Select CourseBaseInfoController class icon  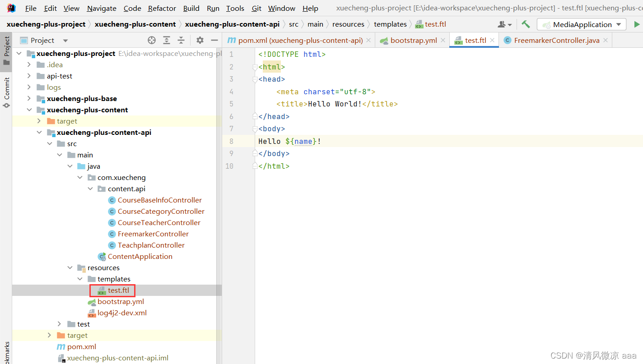point(112,200)
